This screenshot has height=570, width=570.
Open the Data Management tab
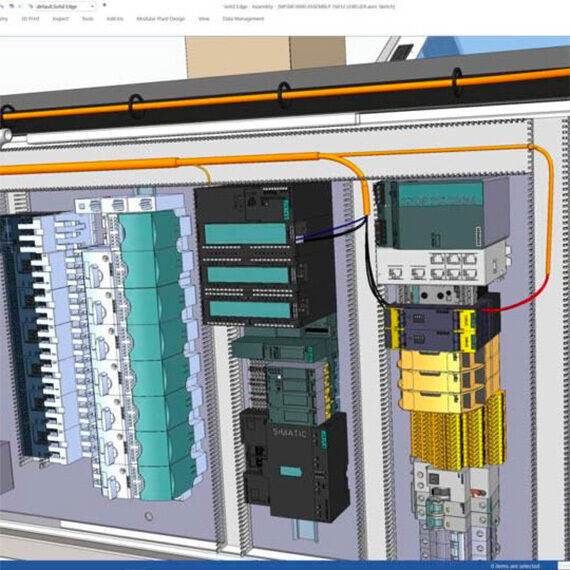[243, 19]
